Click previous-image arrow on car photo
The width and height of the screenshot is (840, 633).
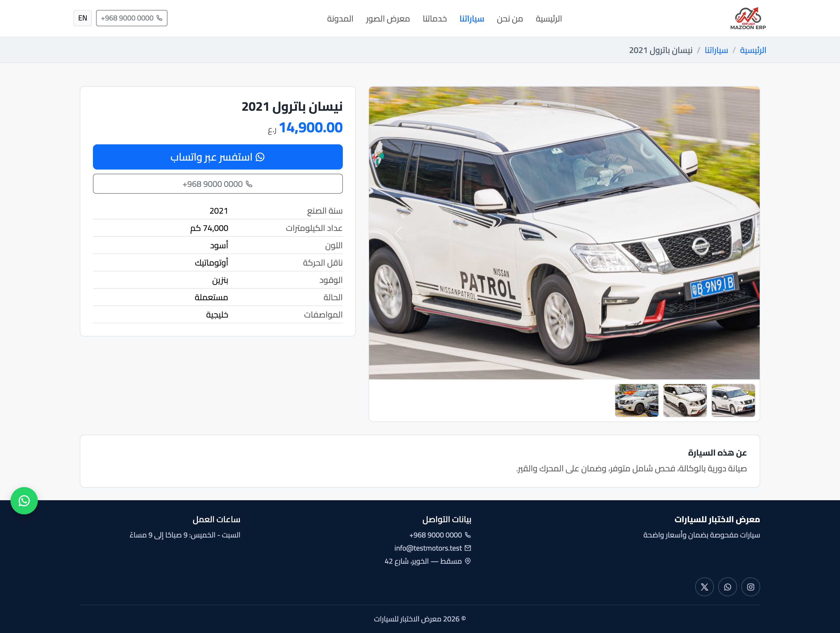tap(398, 233)
